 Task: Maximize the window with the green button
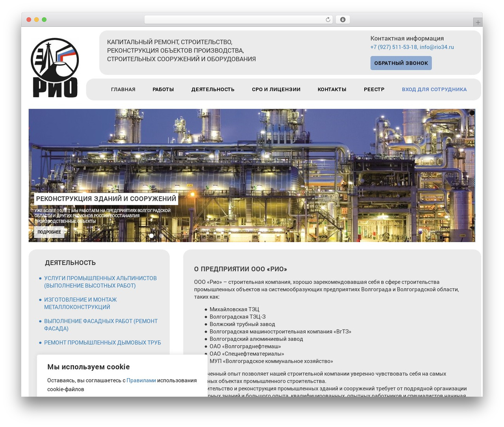[44, 20]
